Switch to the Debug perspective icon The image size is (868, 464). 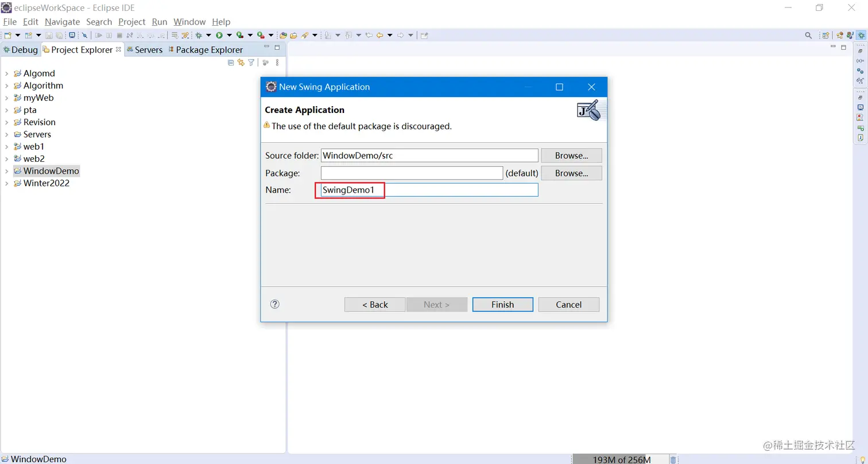click(861, 35)
